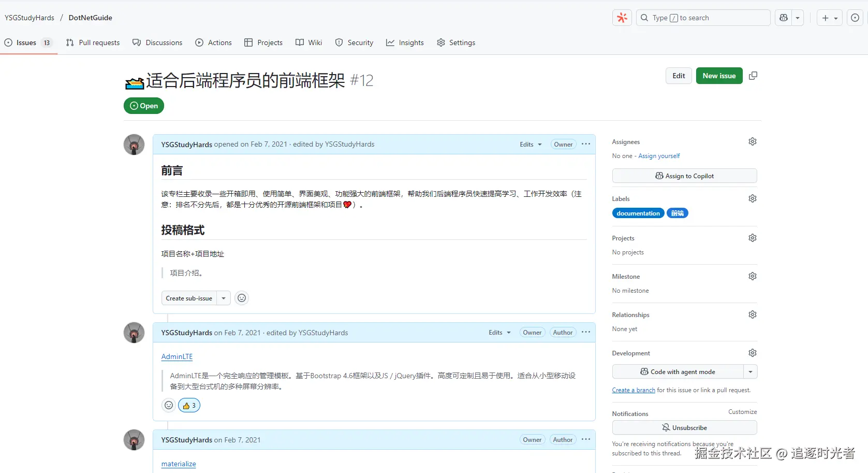Viewport: 868px width, 473px height.
Task: Open the Insights tab
Action: 405,42
